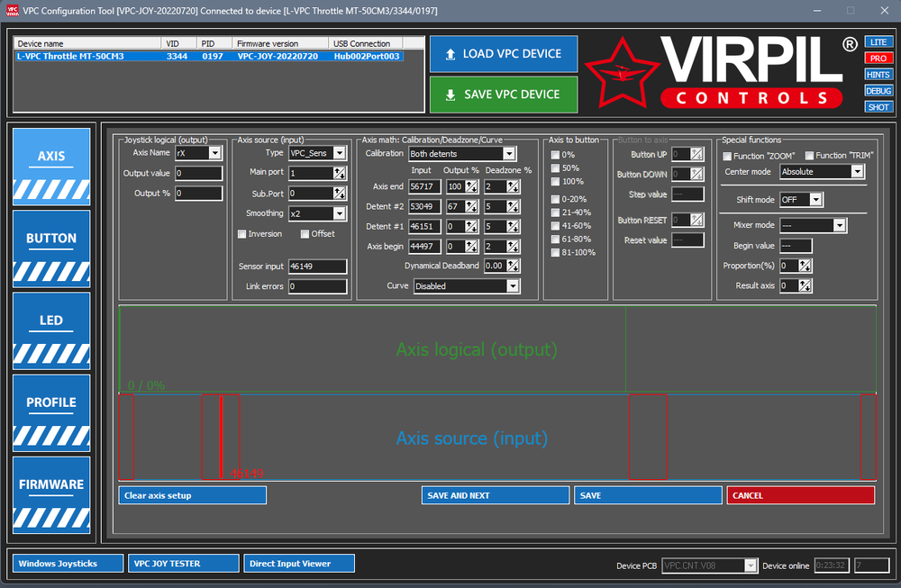Check the 0-20% range box
The height and width of the screenshot is (588, 901).
point(555,199)
